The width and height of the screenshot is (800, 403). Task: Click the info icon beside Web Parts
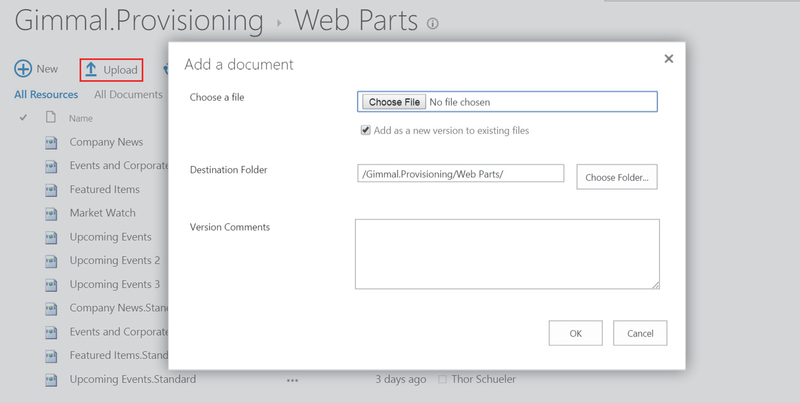(x=432, y=23)
